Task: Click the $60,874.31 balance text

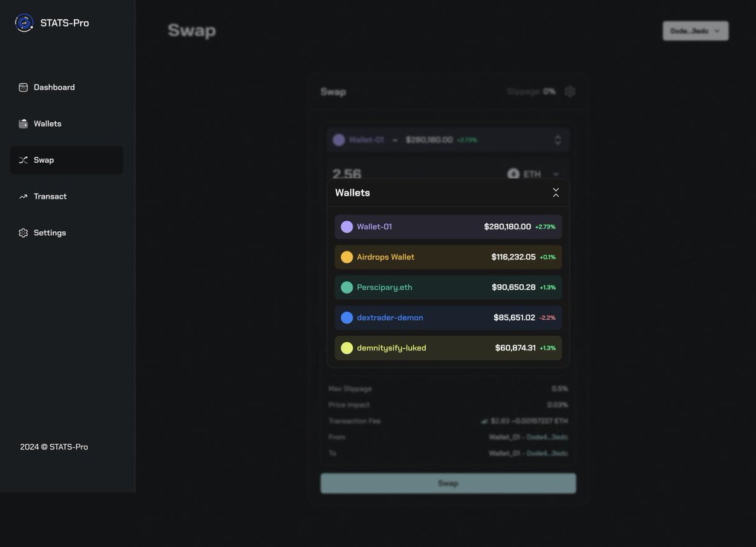Action: 515,348
